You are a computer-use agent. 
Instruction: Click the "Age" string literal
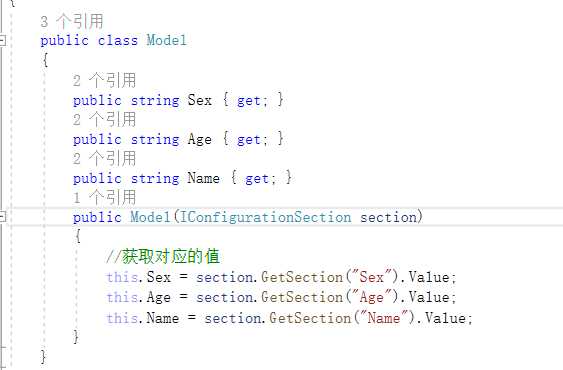coord(372,297)
